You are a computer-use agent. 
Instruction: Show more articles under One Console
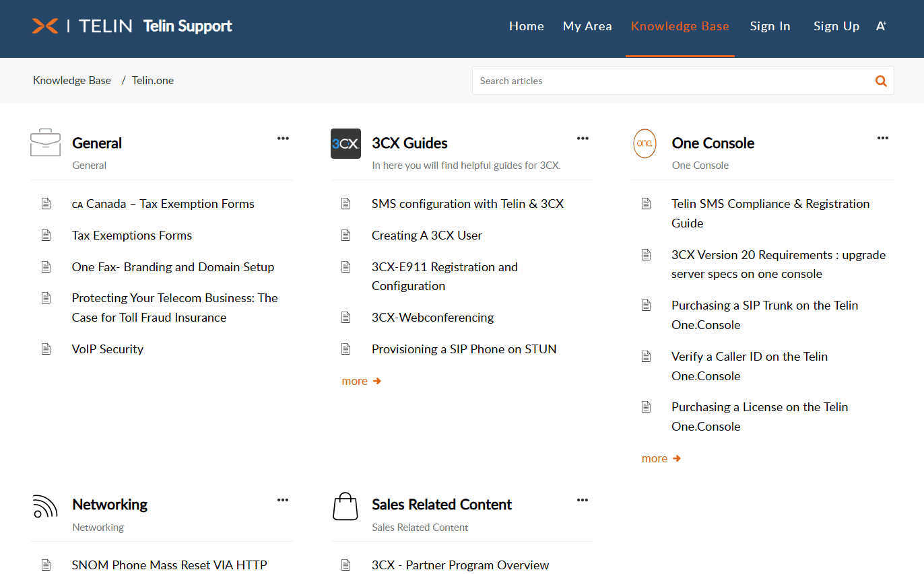pos(661,458)
